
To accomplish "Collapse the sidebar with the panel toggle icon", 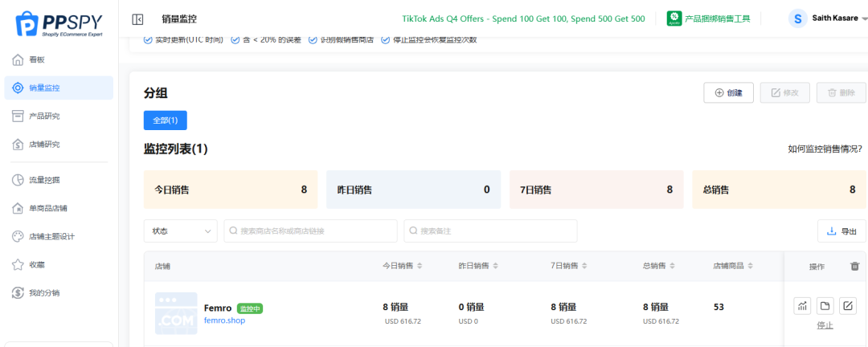I will [x=138, y=19].
